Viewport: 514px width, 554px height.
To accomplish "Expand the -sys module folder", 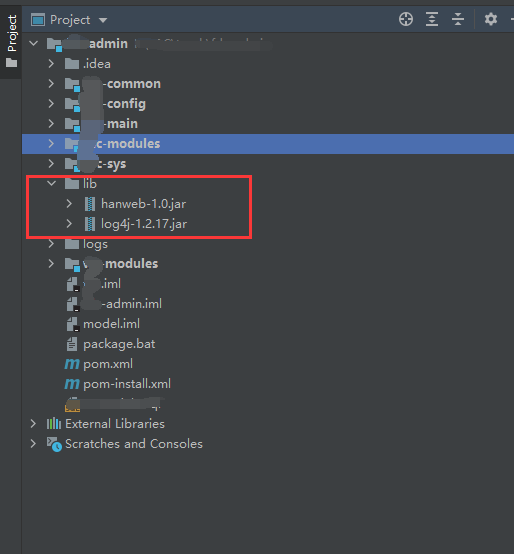I will [51, 164].
